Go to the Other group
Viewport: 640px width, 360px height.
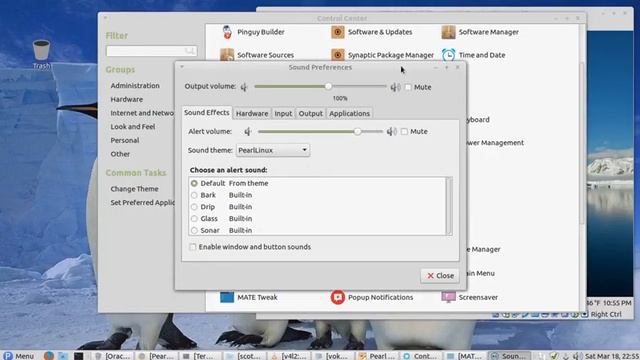pyautogui.click(x=120, y=154)
